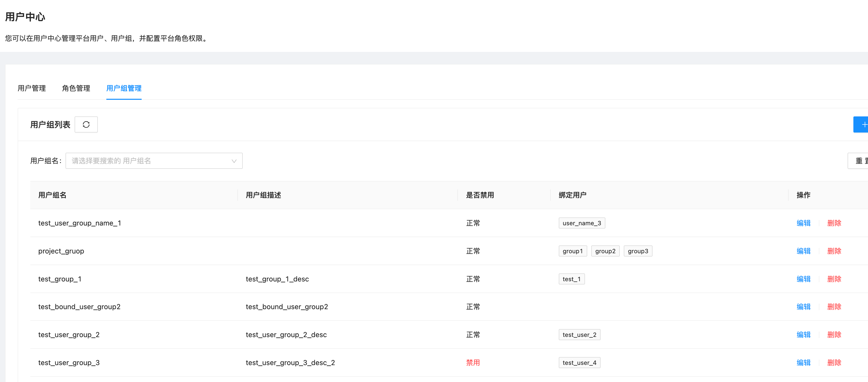Switch to the 角色管理 tab
The width and height of the screenshot is (868, 382).
click(76, 88)
